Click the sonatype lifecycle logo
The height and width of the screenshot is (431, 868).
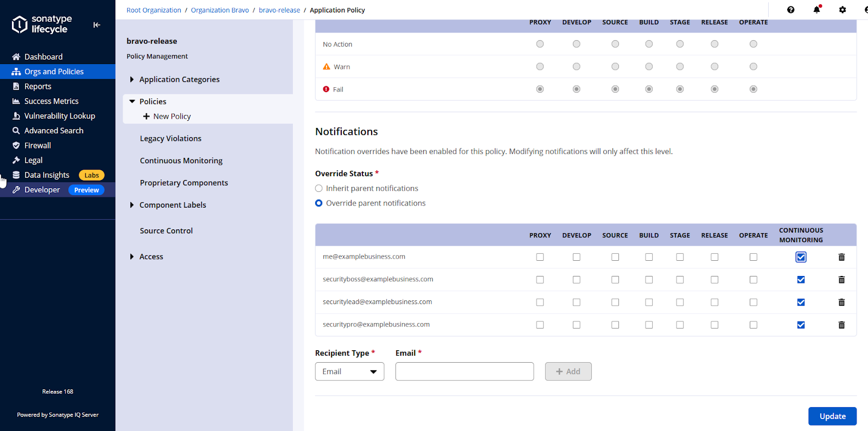[x=42, y=24]
